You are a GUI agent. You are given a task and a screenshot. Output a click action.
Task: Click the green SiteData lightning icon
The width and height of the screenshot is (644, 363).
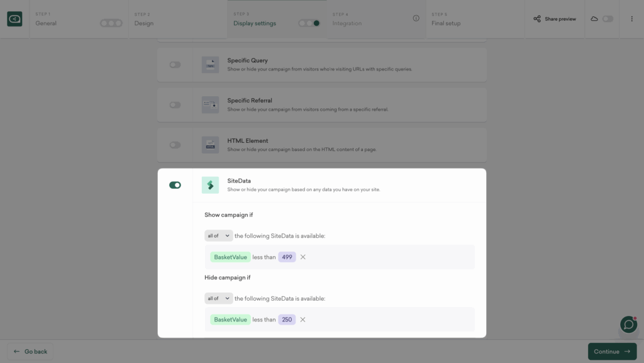point(209,185)
